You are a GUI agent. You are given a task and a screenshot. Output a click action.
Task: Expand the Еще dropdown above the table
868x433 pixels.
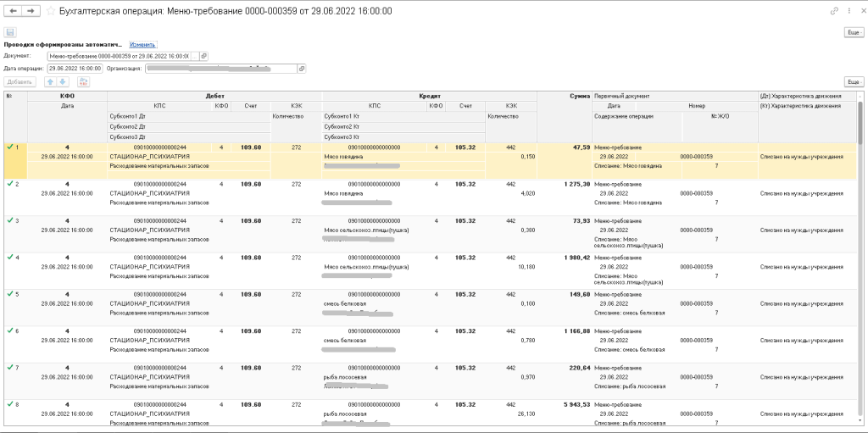854,82
